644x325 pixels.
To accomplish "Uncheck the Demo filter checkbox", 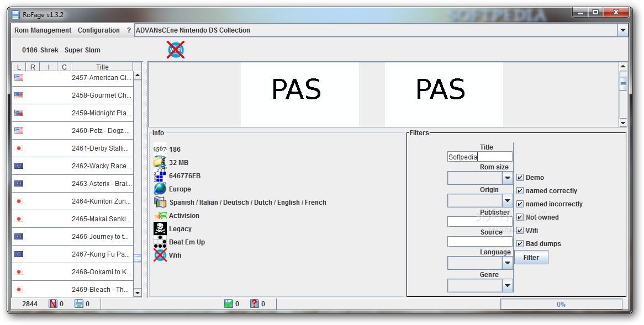I will pyautogui.click(x=520, y=177).
